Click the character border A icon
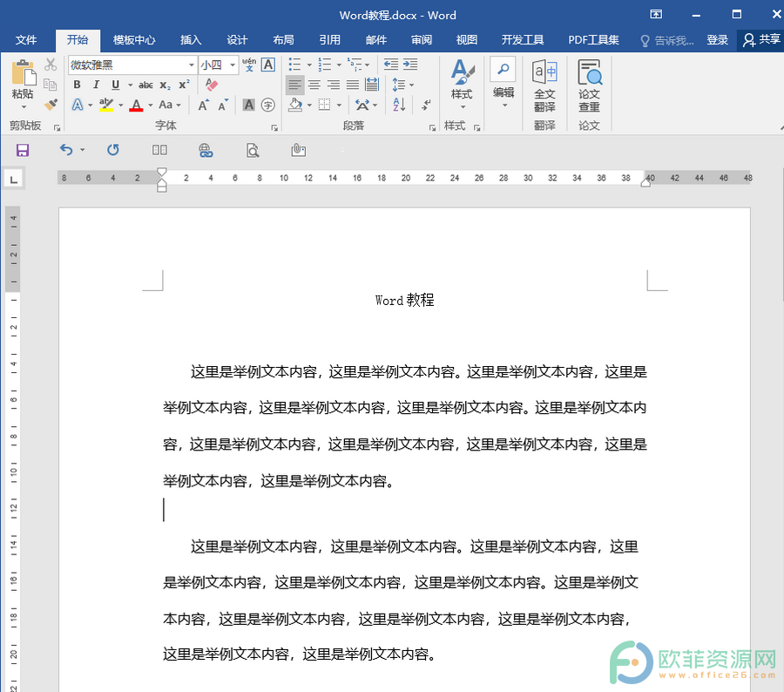This screenshot has width=784, height=692. (x=268, y=64)
